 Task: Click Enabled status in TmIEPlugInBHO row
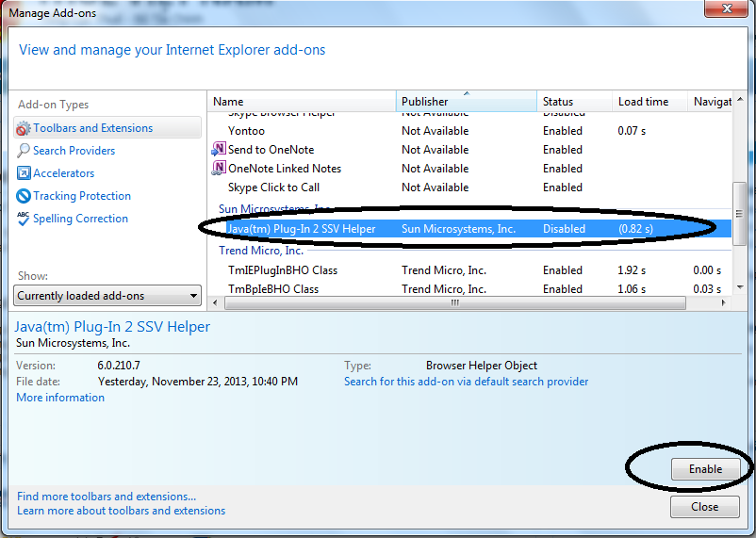point(563,270)
